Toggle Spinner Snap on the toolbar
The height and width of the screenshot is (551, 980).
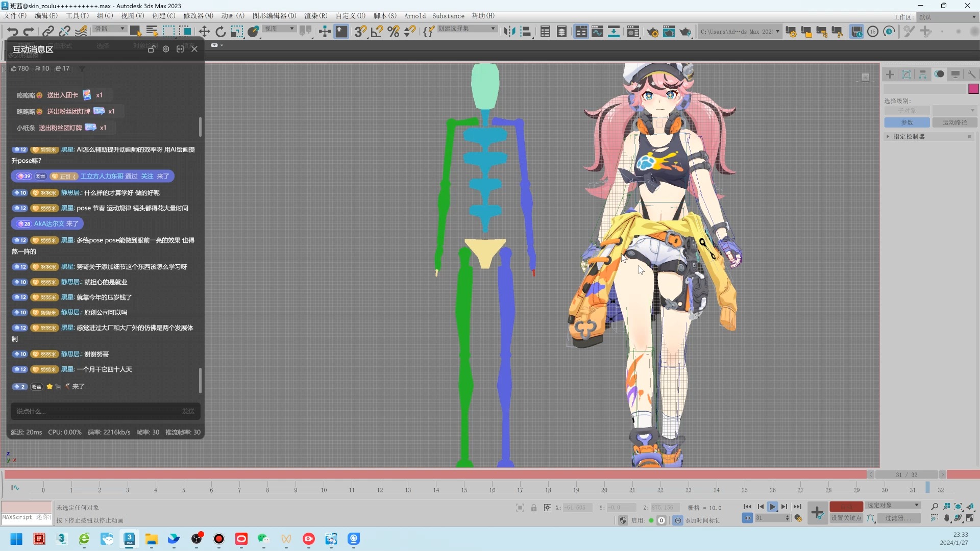click(x=409, y=32)
